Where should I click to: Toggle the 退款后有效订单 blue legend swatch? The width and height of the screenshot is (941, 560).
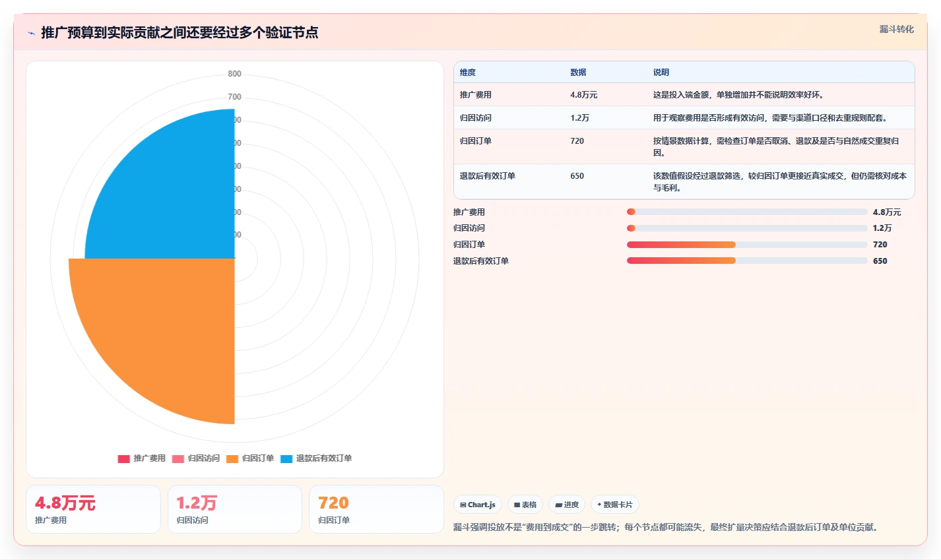pyautogui.click(x=286, y=458)
